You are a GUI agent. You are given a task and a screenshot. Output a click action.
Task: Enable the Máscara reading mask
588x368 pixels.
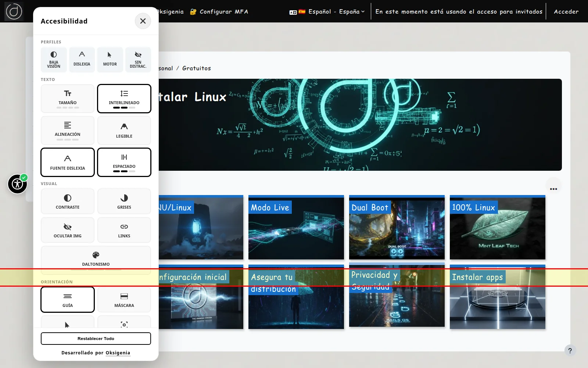(x=124, y=300)
